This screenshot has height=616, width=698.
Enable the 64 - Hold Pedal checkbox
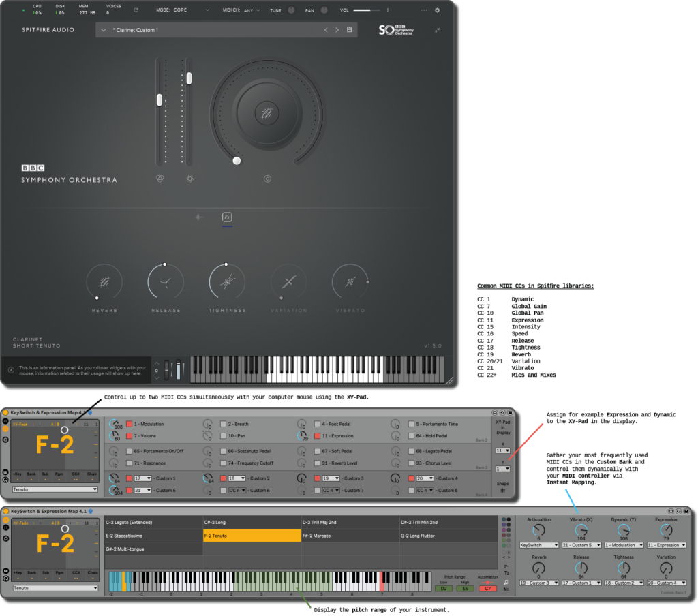(411, 435)
